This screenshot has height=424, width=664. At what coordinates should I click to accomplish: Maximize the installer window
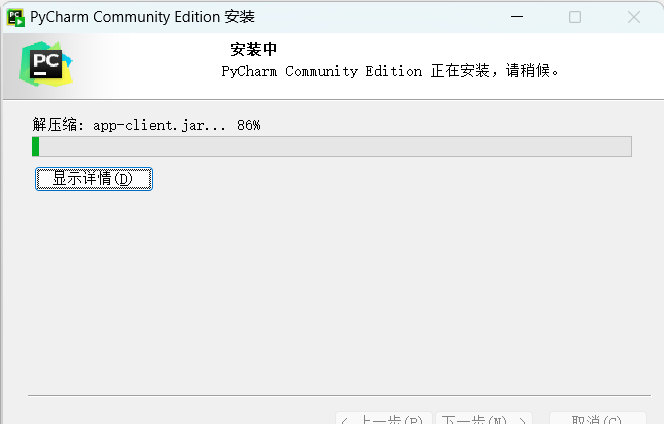point(575,17)
